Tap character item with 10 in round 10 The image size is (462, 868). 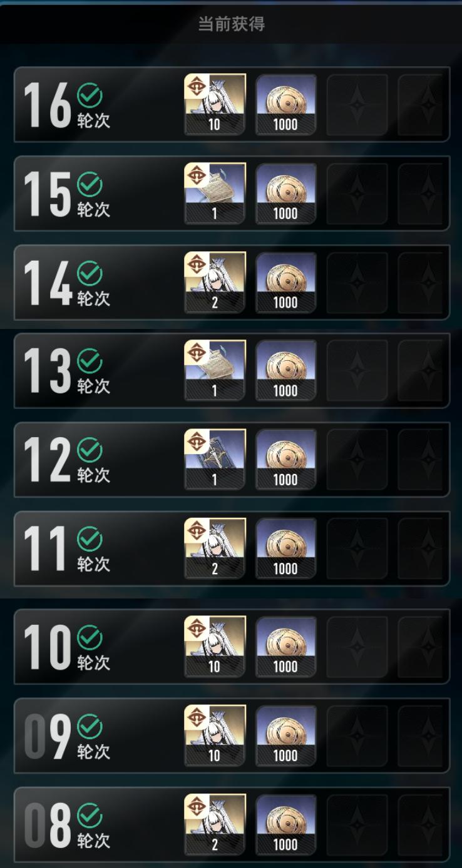[x=215, y=647]
